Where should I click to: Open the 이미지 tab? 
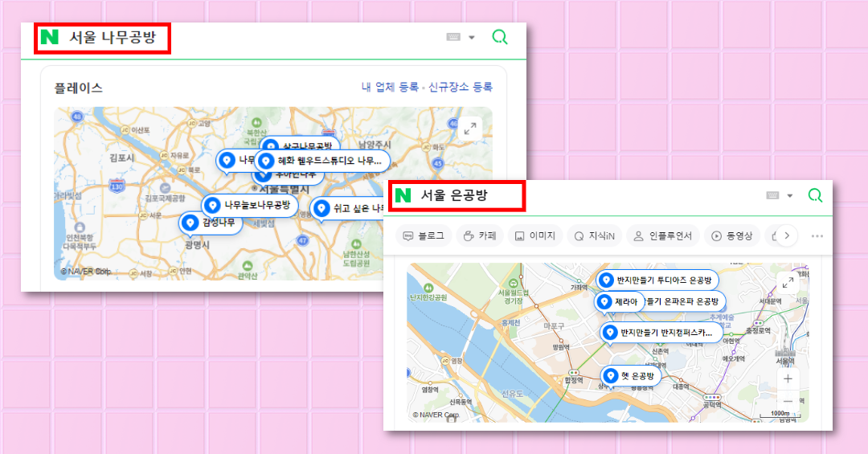coord(535,236)
